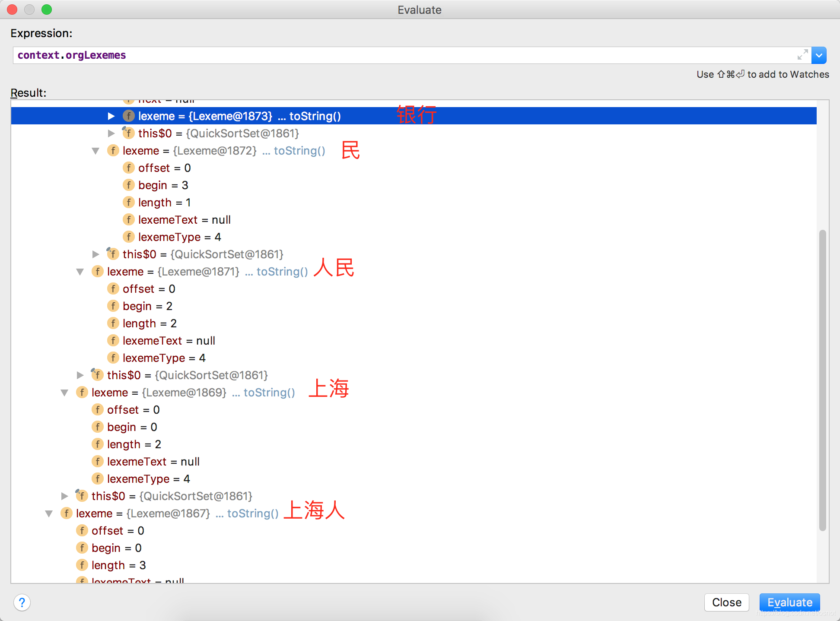Expand this$0 node below Lexeme@1869 fields
The image size is (840, 621).
pyautogui.click(x=64, y=496)
